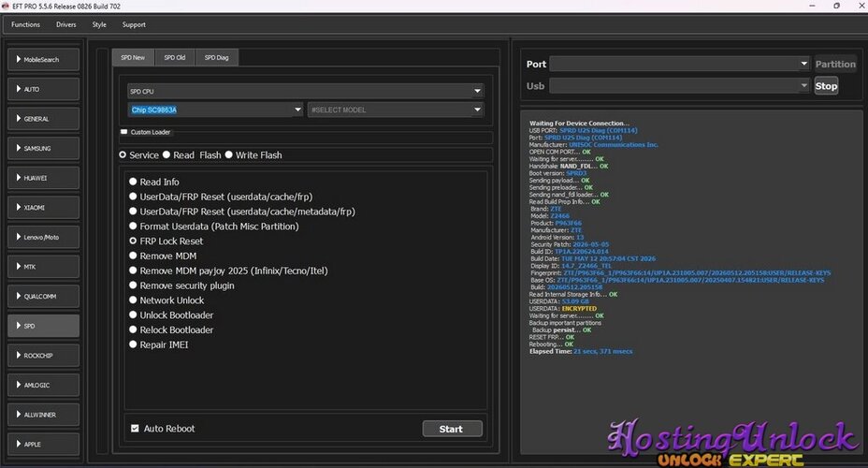Click the 'Build ID: TP1A.220624.014' log line
This screenshot has height=468, width=868.
(x=570, y=252)
